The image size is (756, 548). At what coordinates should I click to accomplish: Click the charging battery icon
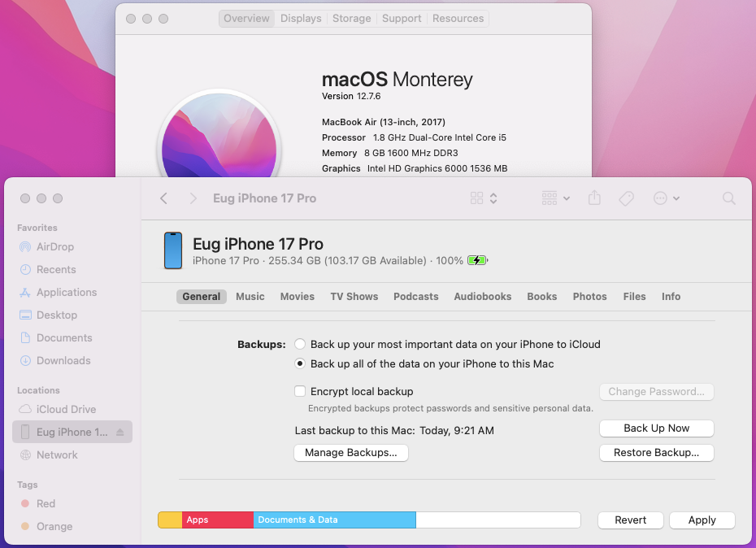coord(477,260)
